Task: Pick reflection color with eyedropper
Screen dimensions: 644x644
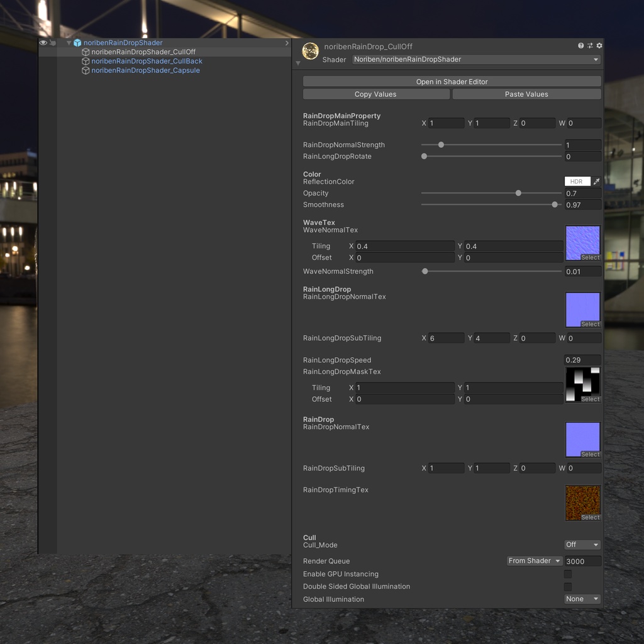Action: (x=596, y=182)
